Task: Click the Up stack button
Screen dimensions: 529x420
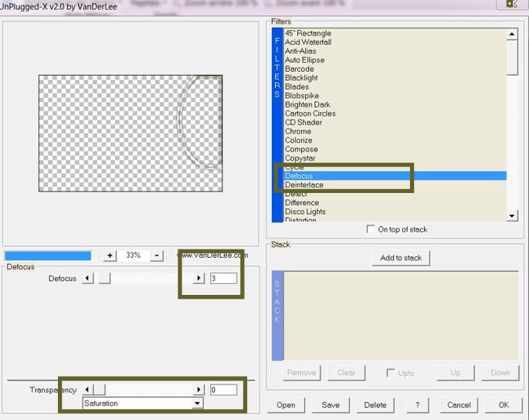Action: (456, 373)
